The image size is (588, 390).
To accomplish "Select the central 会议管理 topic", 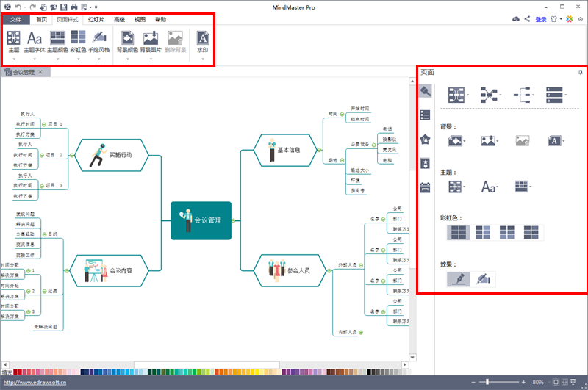I will (x=201, y=220).
